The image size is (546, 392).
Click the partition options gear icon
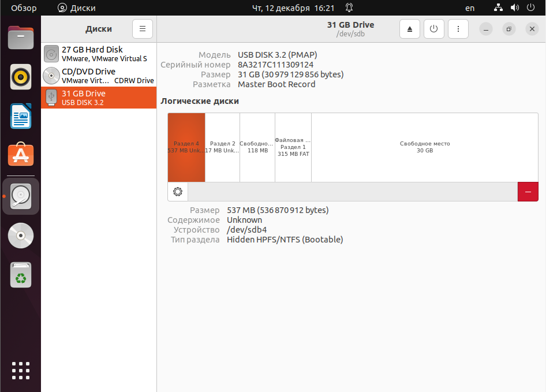(178, 192)
